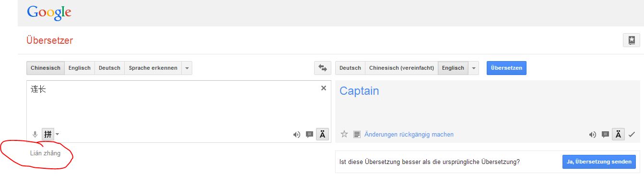The width and height of the screenshot is (644, 176).
Task: Listen to the translated word Captain
Action: coord(593,135)
